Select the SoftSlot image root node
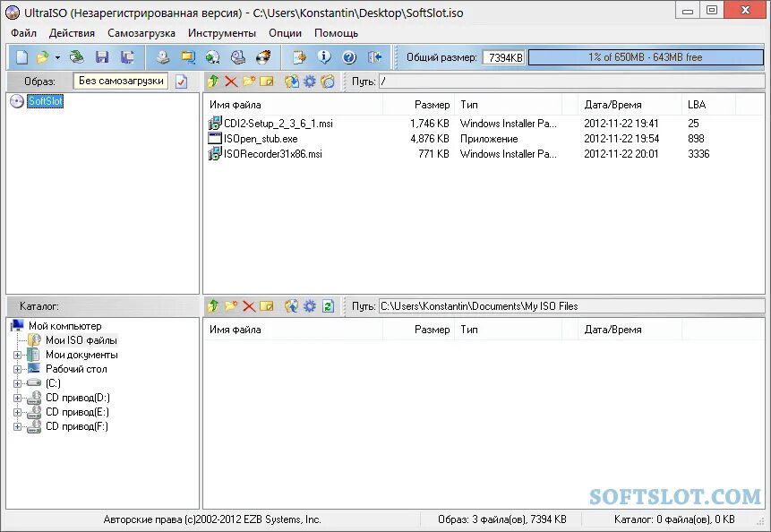The width and height of the screenshot is (771, 532). click(46, 101)
